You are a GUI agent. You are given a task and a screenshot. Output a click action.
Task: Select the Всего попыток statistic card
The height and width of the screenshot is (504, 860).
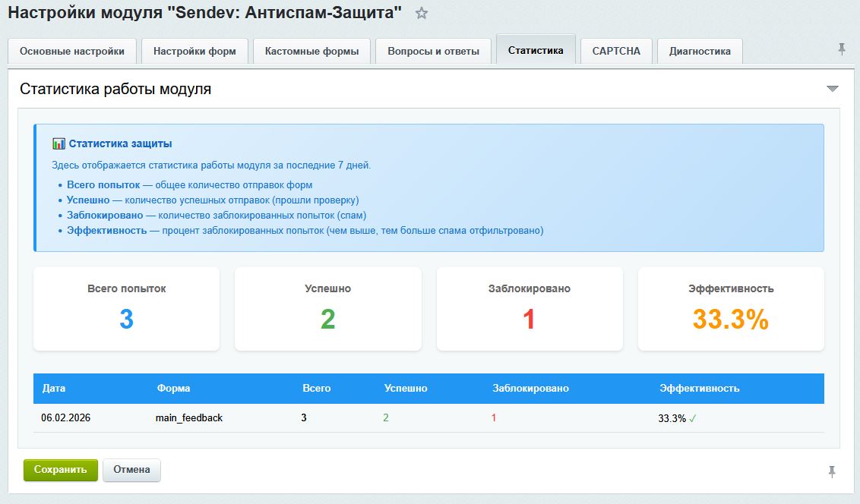tap(126, 308)
